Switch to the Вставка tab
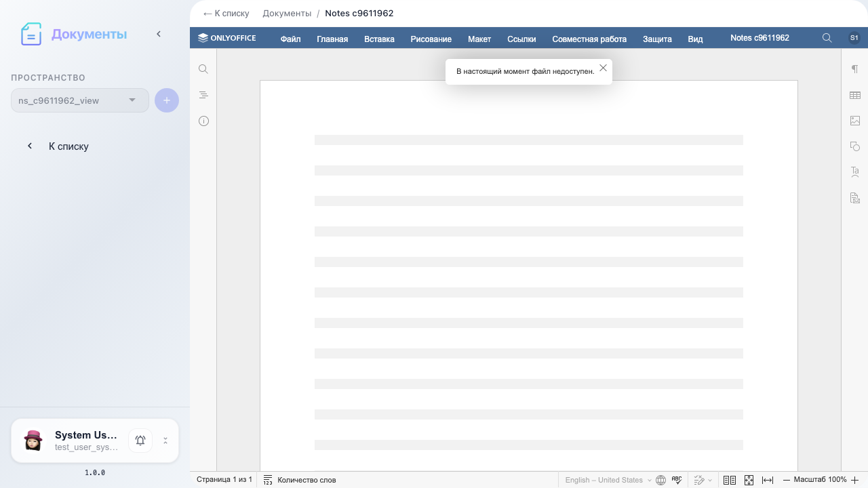 coord(379,39)
